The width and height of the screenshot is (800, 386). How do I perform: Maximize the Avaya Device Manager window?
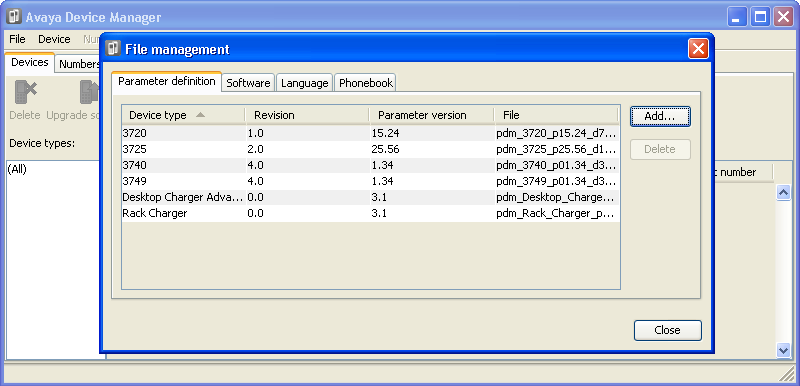coord(760,17)
